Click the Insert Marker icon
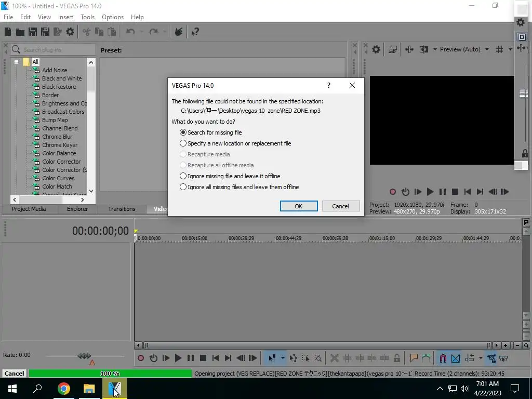 (x=414, y=358)
